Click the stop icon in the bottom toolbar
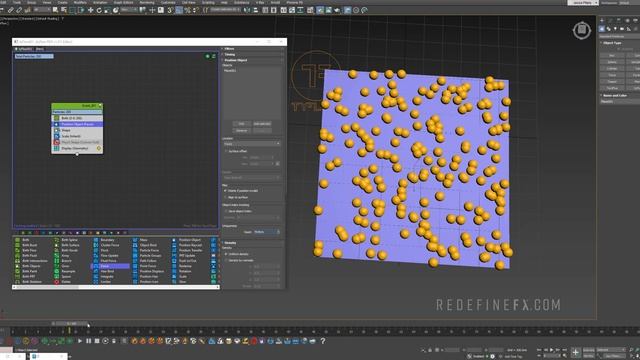The width and height of the screenshot is (640, 360). 97,341
